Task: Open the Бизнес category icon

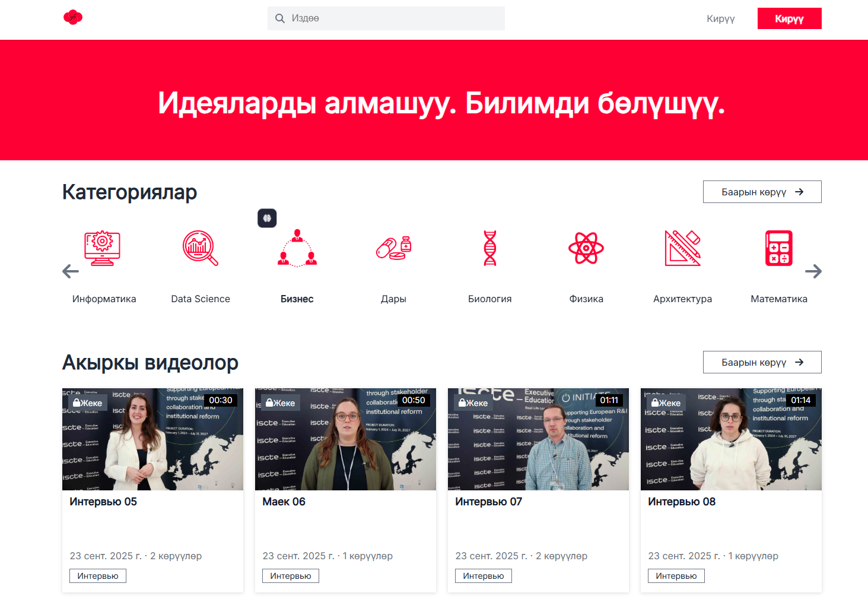Action: (297, 248)
